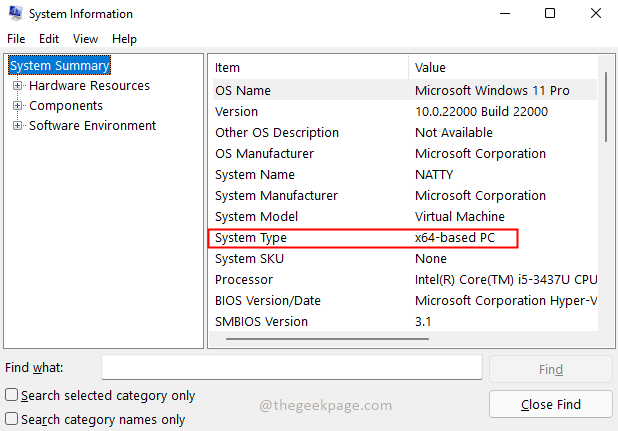The height and width of the screenshot is (431, 618).
Task: Click the horizontal scrollbar of details list
Action: 328,338
